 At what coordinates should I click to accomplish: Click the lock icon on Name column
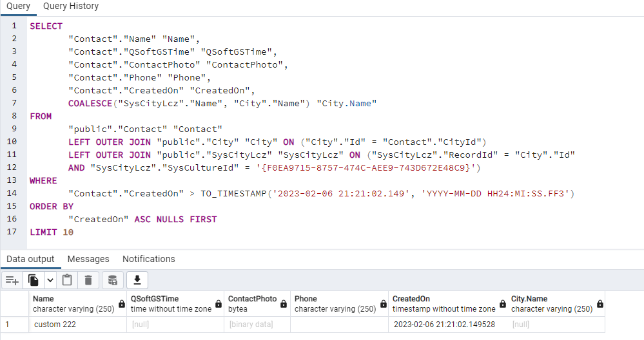(122, 304)
